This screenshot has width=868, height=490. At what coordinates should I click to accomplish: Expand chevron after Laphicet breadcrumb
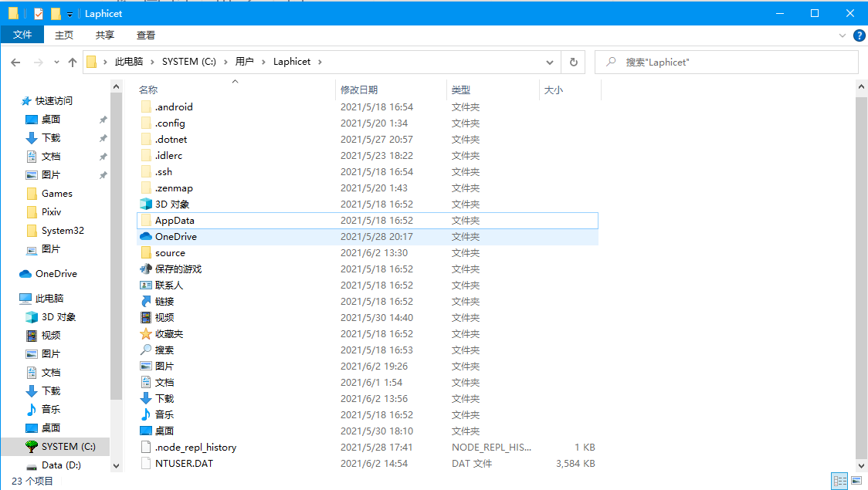[x=320, y=62]
